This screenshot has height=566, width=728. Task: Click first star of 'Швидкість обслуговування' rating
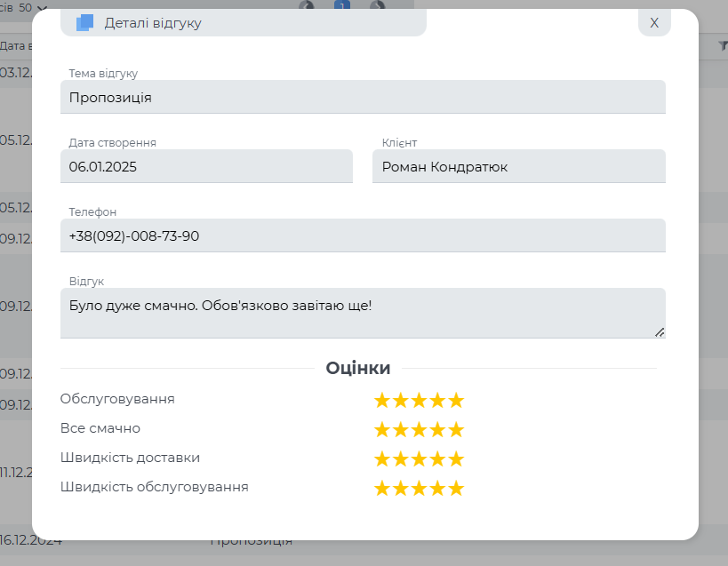coord(382,489)
